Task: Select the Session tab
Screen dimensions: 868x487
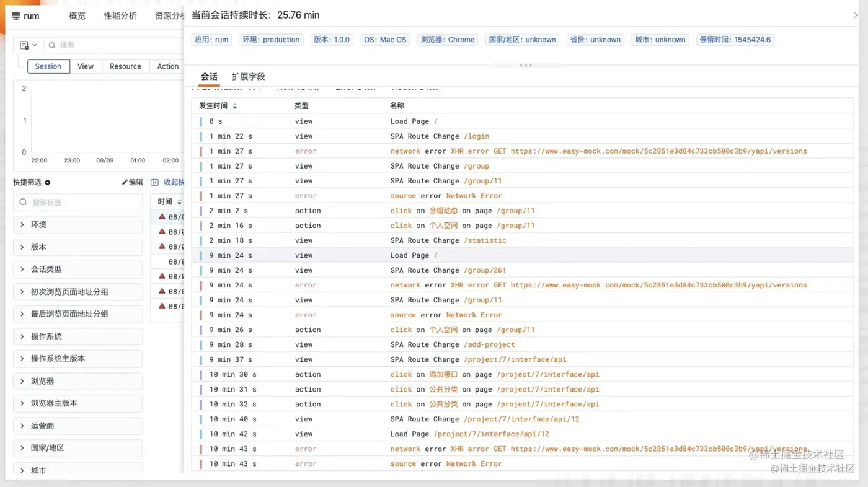Action: 48,66
